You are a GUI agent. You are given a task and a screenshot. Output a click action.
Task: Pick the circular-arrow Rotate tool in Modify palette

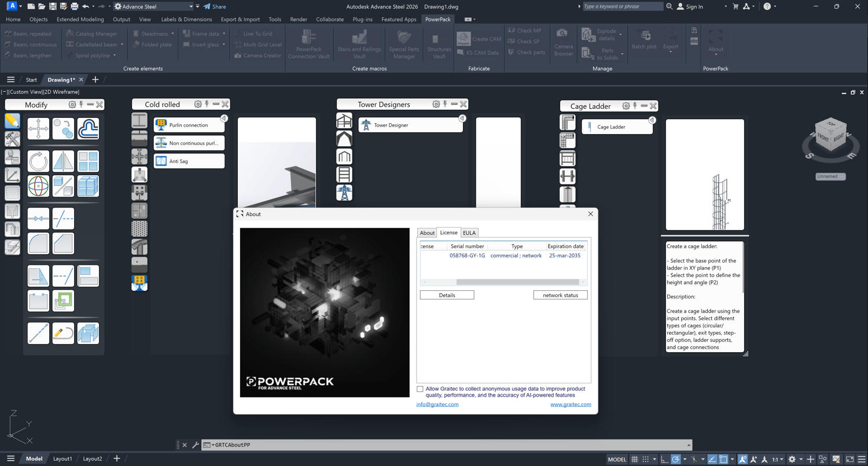coord(38,161)
